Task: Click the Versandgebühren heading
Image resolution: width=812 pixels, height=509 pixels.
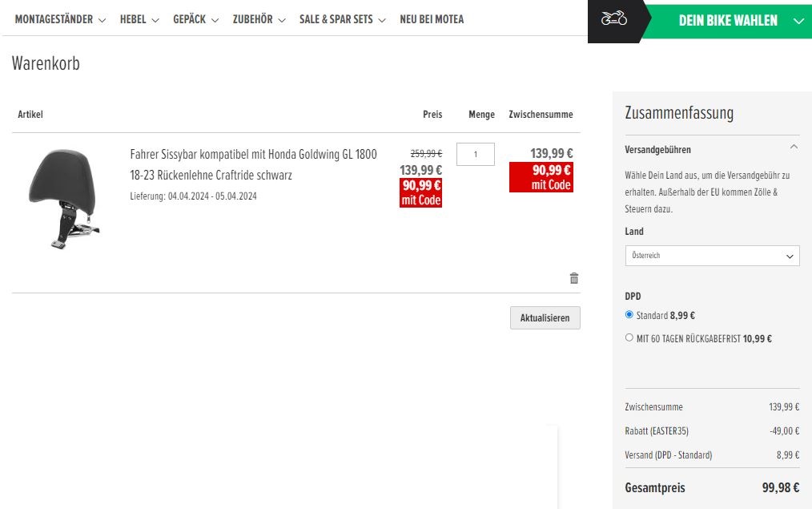Action: [x=657, y=150]
